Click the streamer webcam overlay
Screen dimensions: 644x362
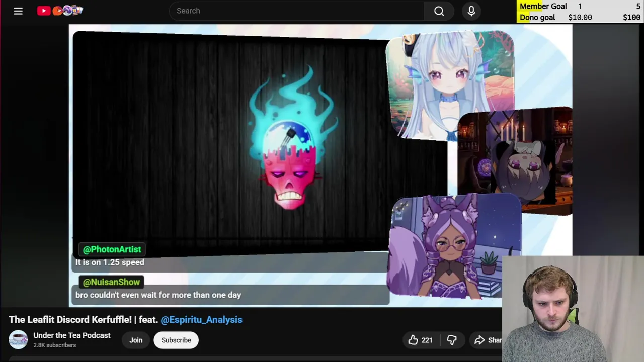(x=573, y=309)
